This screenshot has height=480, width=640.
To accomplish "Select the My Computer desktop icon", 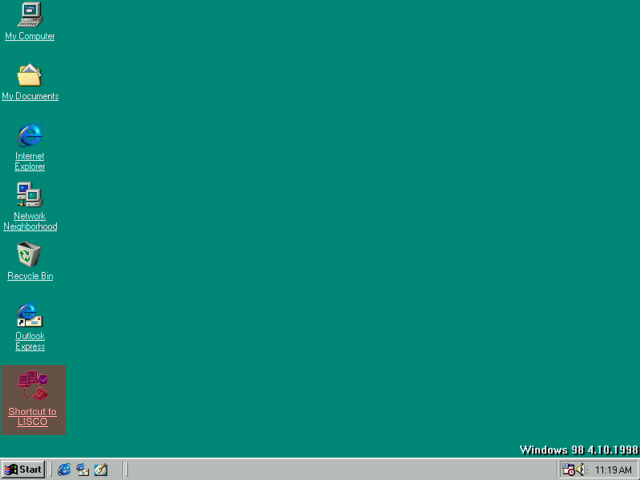I will [x=30, y=15].
